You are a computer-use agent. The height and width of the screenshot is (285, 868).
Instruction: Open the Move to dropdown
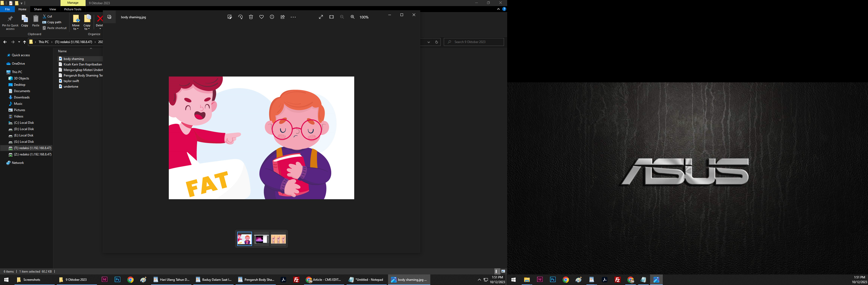(76, 22)
